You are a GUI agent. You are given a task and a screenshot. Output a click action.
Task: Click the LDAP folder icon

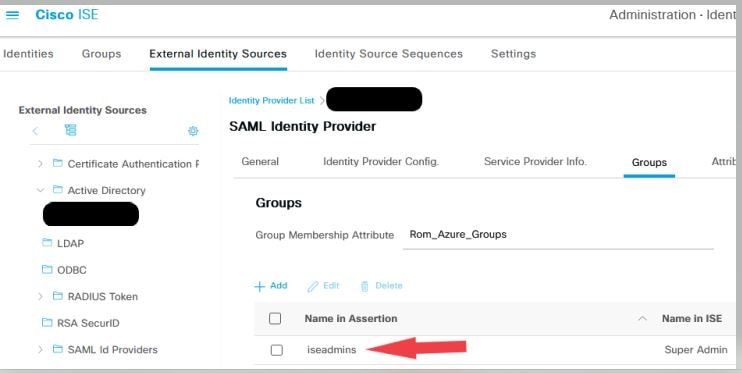47,243
